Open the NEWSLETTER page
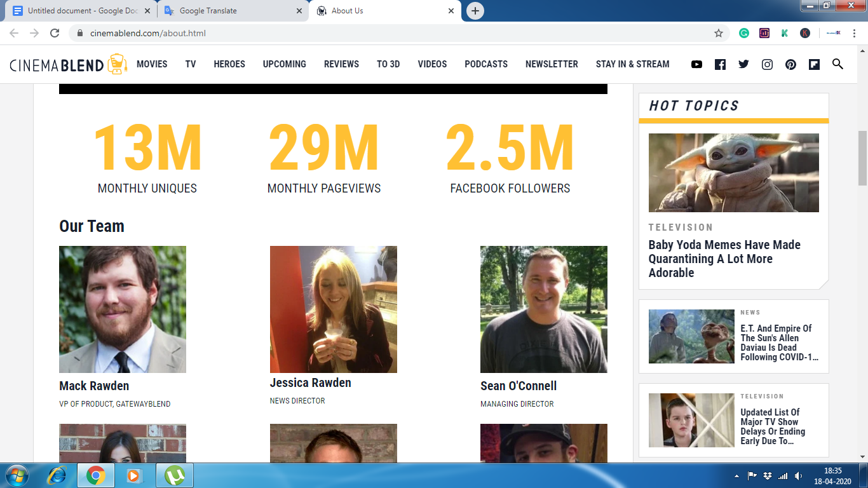 coord(552,64)
